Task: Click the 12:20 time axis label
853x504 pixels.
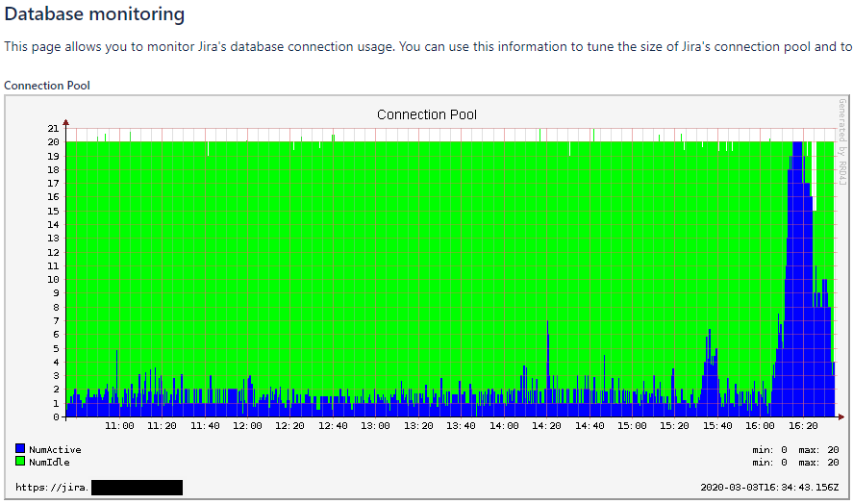Action: click(x=289, y=426)
